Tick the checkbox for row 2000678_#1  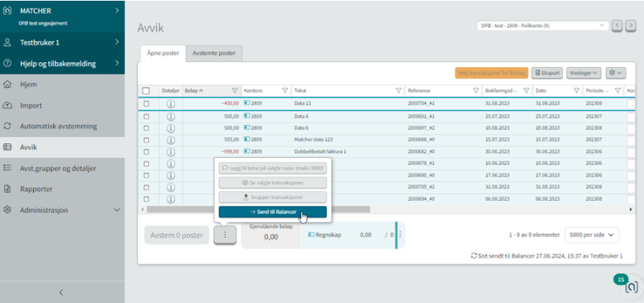pos(147,164)
